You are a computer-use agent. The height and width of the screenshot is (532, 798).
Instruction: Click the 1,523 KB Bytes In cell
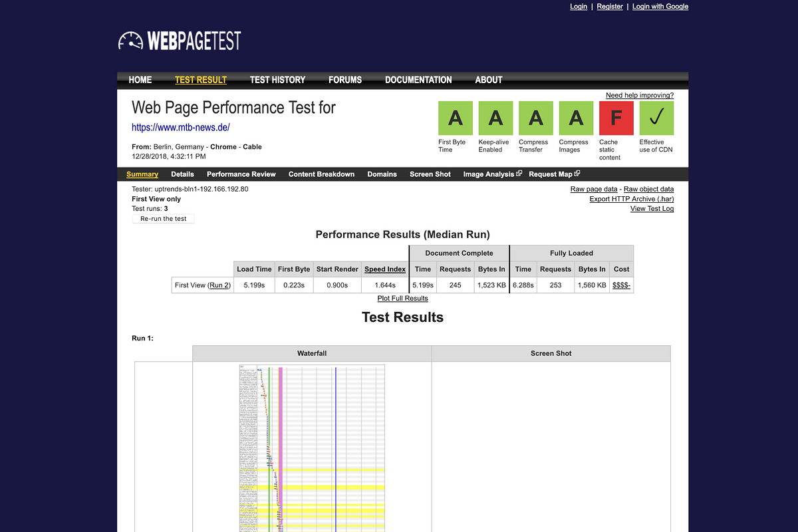(x=491, y=285)
